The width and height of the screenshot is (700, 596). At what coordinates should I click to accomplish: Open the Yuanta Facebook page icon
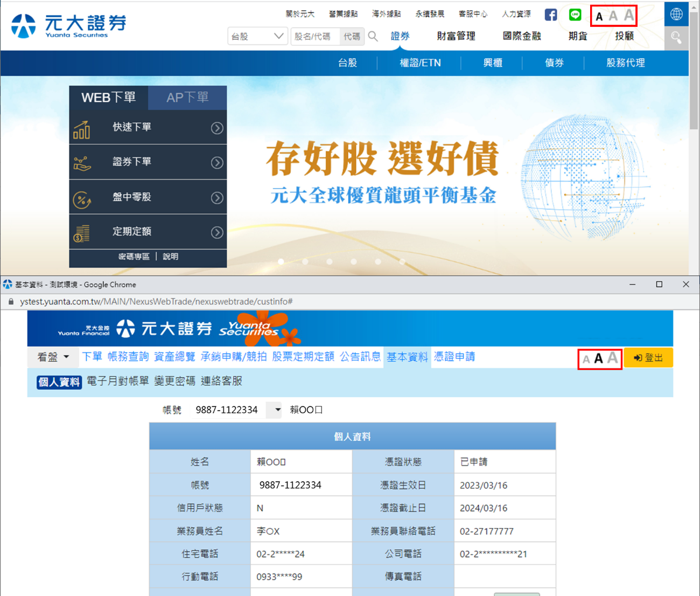[551, 15]
